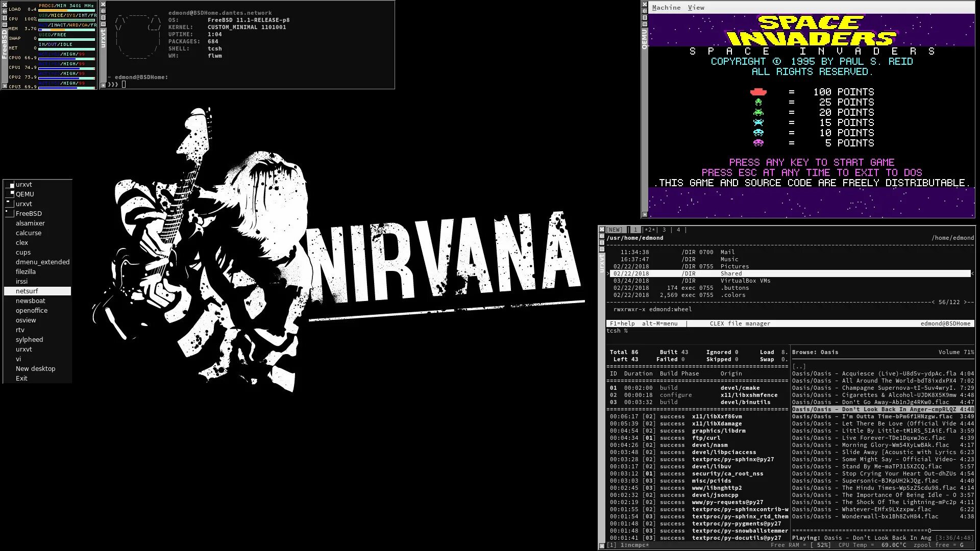Viewport: 980px width, 551px height.
Task: Click the first square button on the osview titlebar
Action: [5, 18]
